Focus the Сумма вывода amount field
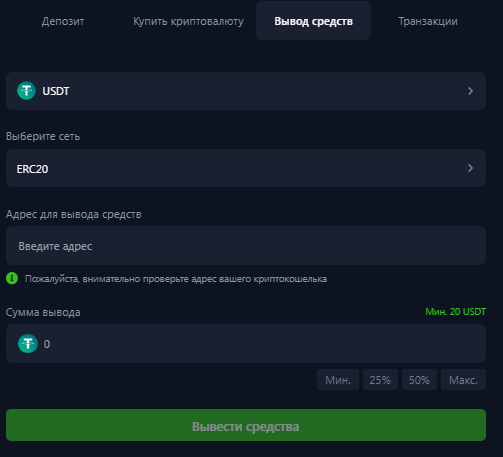The image size is (503, 457). pyautogui.click(x=246, y=344)
